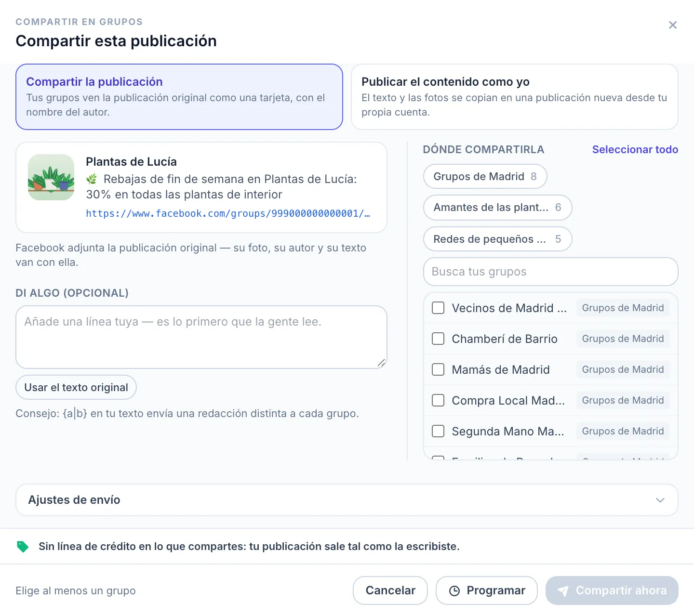Click the Ajustes de envío label
The image size is (694, 616).
coord(74,500)
